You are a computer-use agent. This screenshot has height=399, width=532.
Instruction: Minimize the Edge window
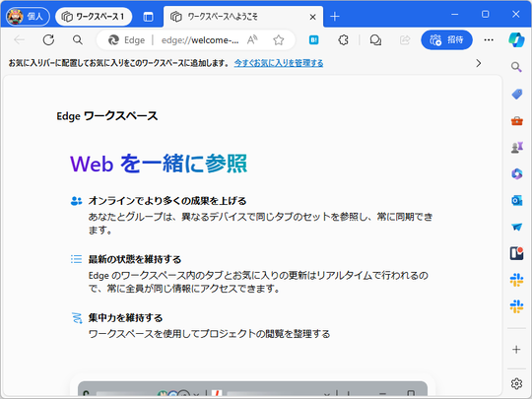pyautogui.click(x=455, y=14)
